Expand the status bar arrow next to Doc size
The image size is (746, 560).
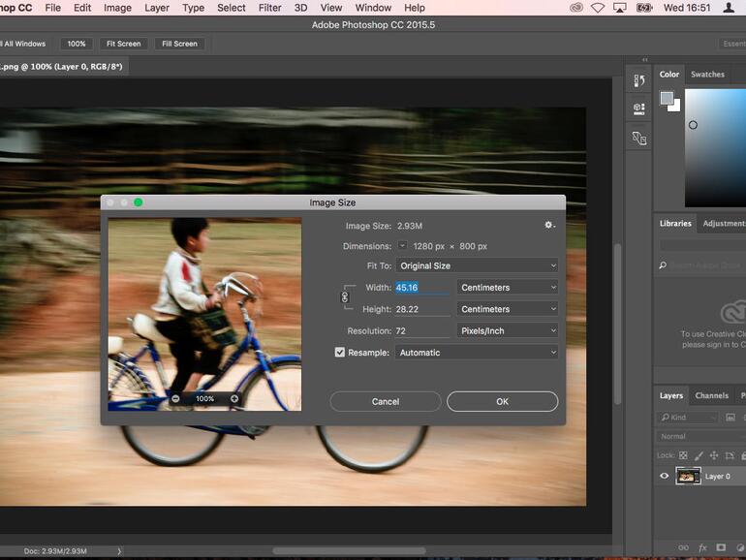coord(119,551)
